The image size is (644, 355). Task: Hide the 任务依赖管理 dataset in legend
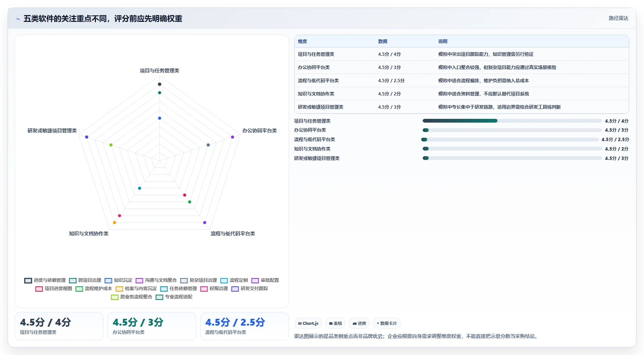178,289
